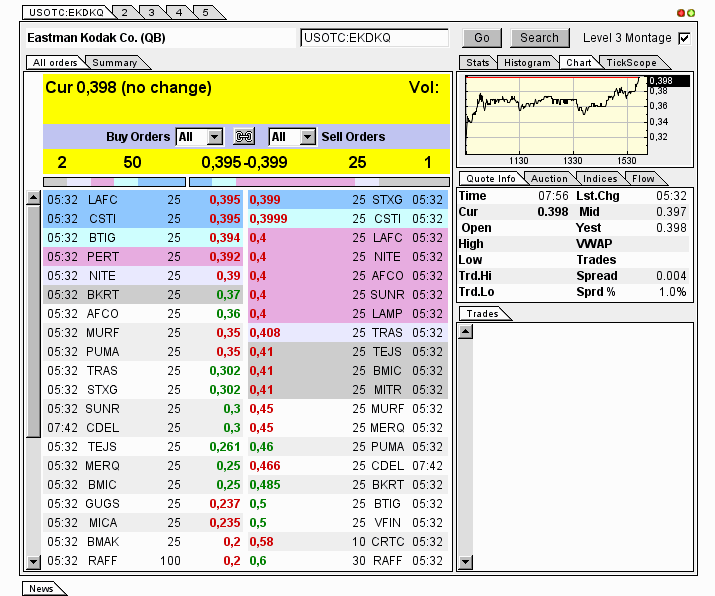Click the chart price label 0,398
The width and height of the screenshot is (715, 596).
(669, 81)
